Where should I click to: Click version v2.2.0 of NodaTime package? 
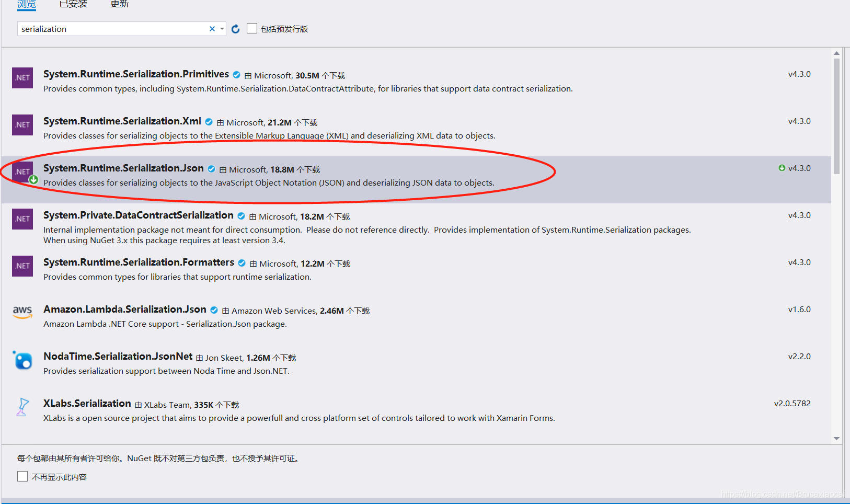[799, 357]
